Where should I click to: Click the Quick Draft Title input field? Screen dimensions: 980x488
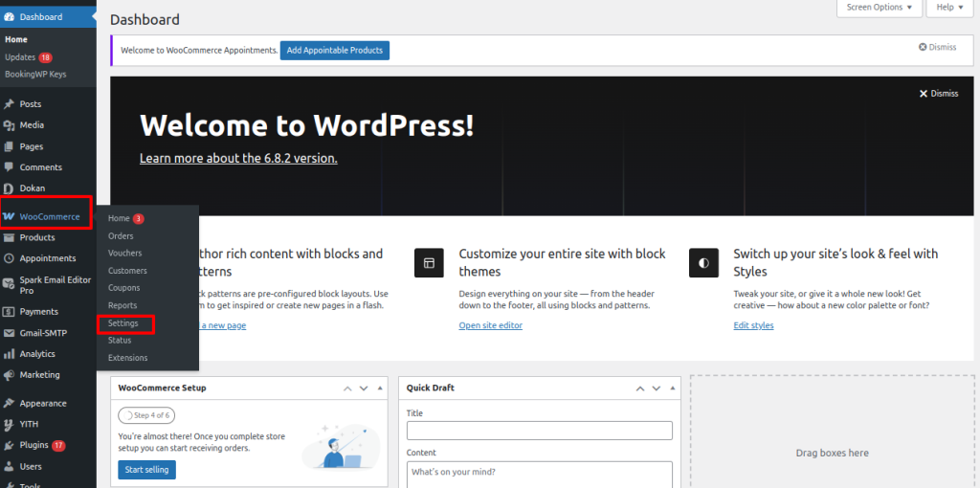(x=539, y=431)
